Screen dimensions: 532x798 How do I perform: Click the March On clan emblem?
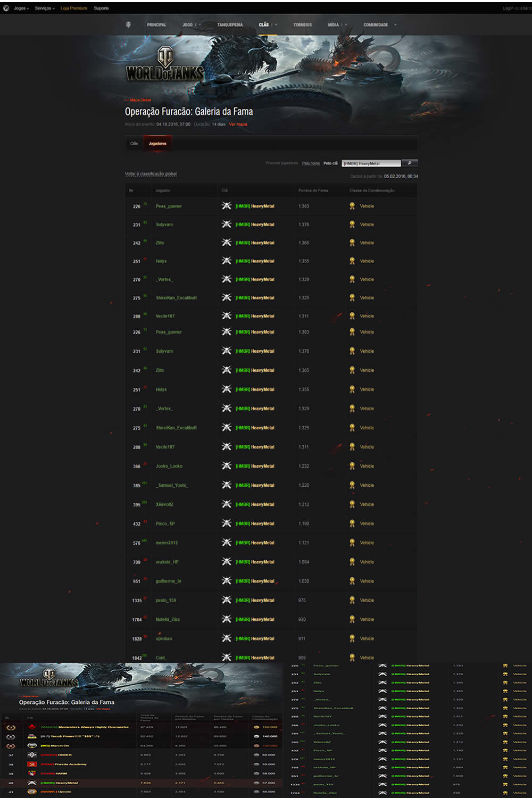(x=32, y=745)
